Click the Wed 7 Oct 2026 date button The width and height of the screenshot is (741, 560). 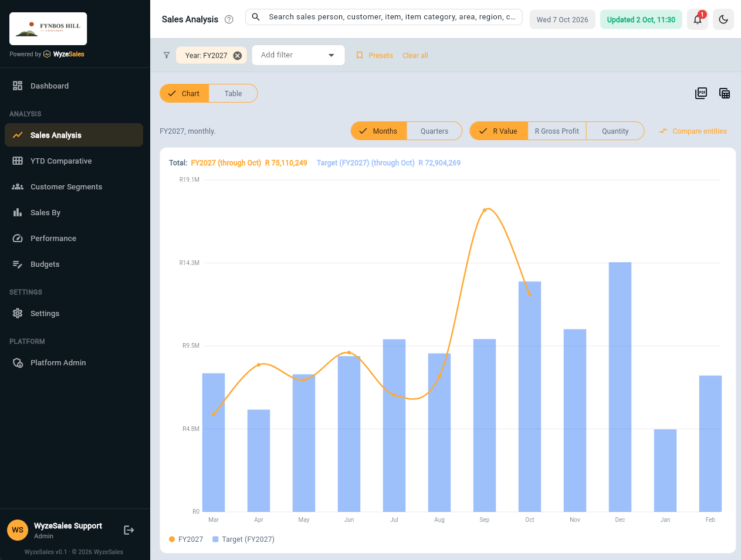[x=562, y=19]
